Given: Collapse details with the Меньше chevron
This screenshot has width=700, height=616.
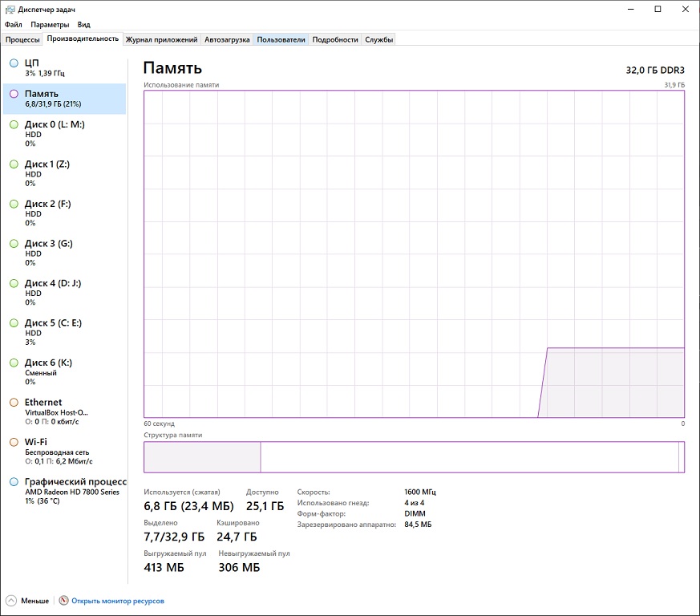Looking at the screenshot, I should [x=11, y=601].
